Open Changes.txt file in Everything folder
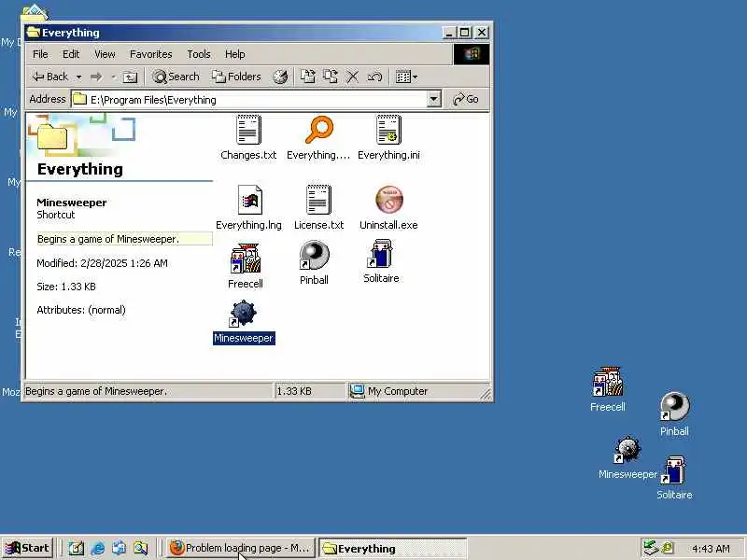The width and height of the screenshot is (747, 560). [x=248, y=137]
